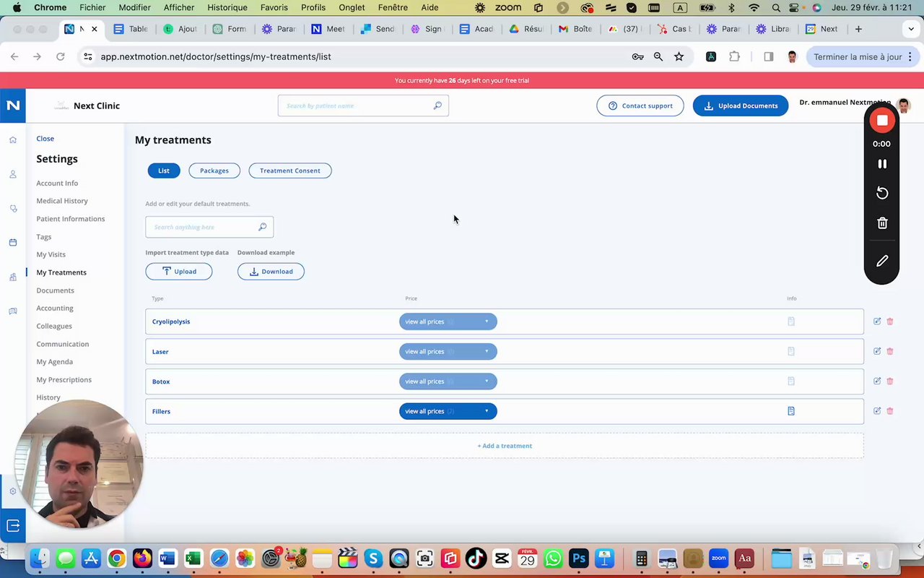Screen dimensions: 924x578
Task: Focus the patient name search field
Action: click(363, 105)
